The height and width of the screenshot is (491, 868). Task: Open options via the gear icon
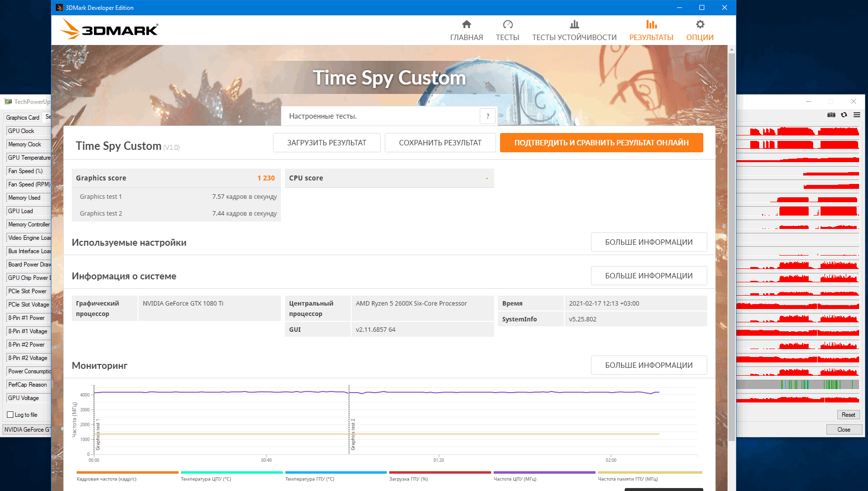pos(700,24)
